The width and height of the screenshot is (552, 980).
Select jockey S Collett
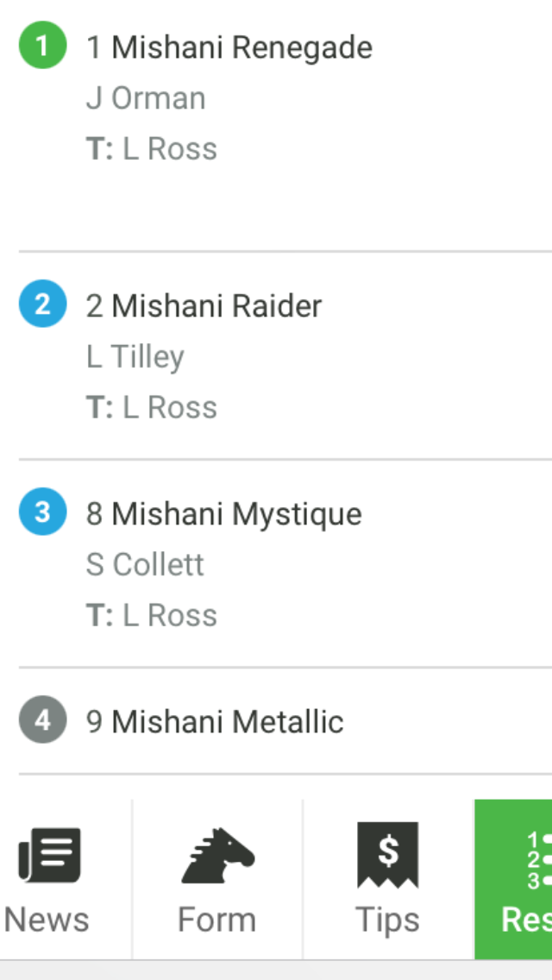(x=145, y=565)
